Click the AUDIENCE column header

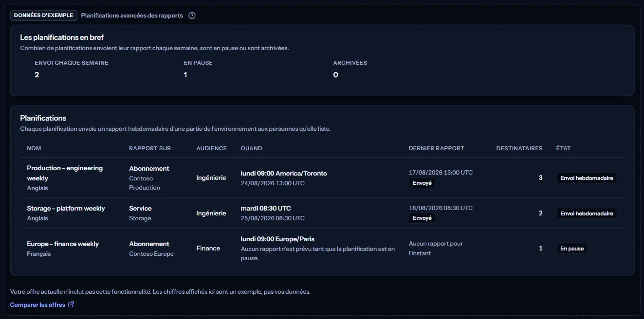[x=212, y=148]
